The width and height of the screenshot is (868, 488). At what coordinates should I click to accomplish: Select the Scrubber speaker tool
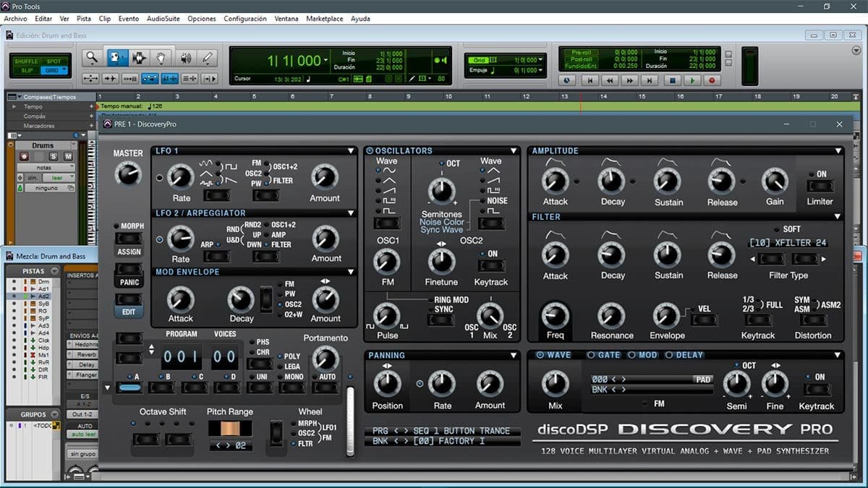(185, 58)
